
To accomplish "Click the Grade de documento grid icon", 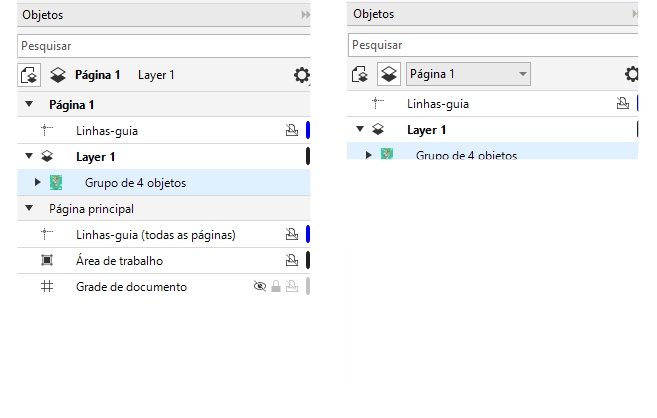I will click(46, 287).
